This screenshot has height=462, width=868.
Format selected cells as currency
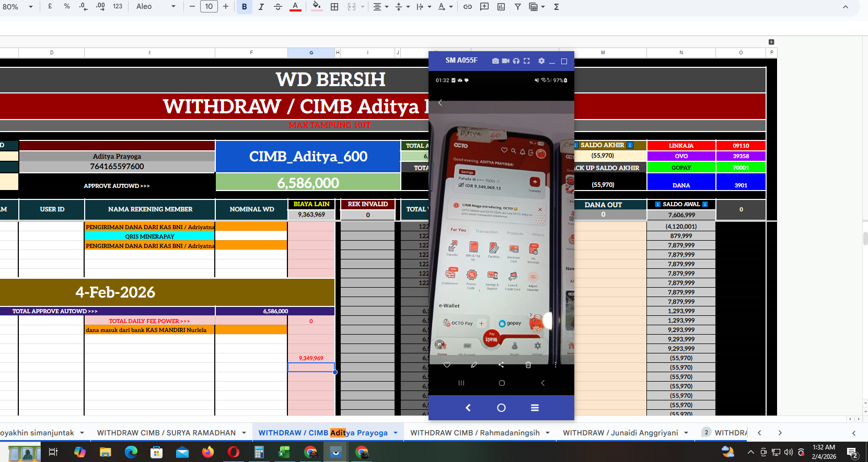click(50, 6)
